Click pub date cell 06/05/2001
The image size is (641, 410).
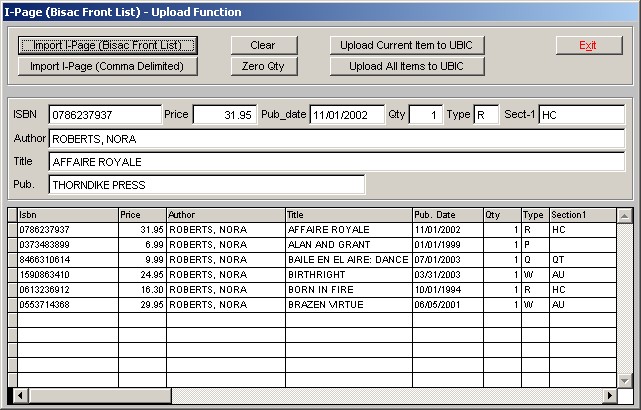tap(448, 305)
